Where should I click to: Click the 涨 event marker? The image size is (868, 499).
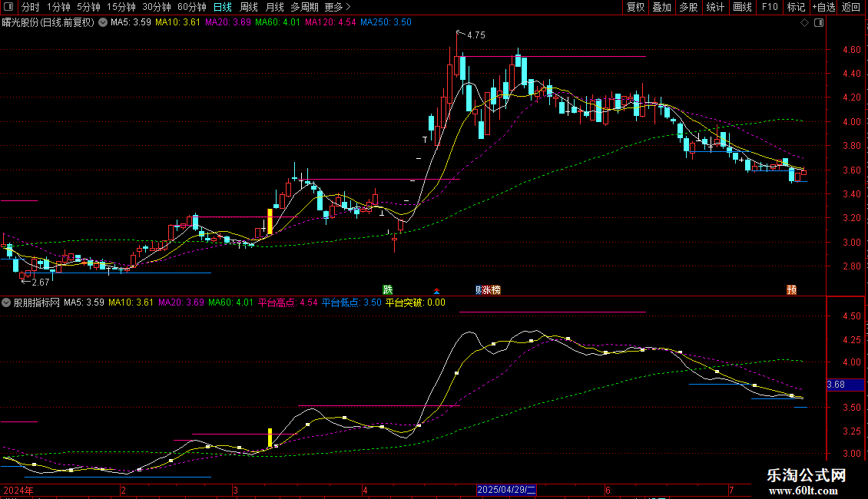[x=486, y=290]
